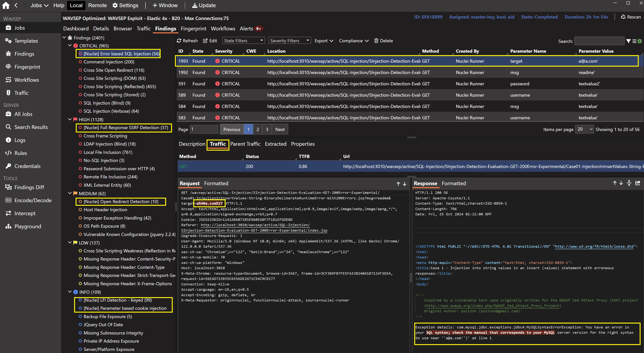Open the Encode/Decode tool in sidebar
The width and height of the screenshot is (644, 353).
click(33, 200)
